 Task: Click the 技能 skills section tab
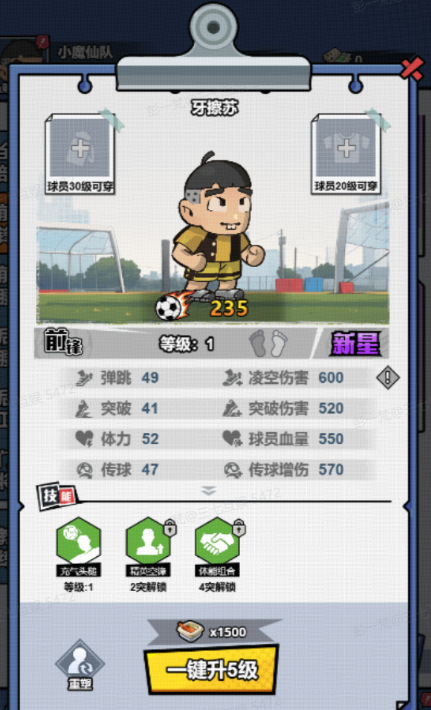click(58, 496)
